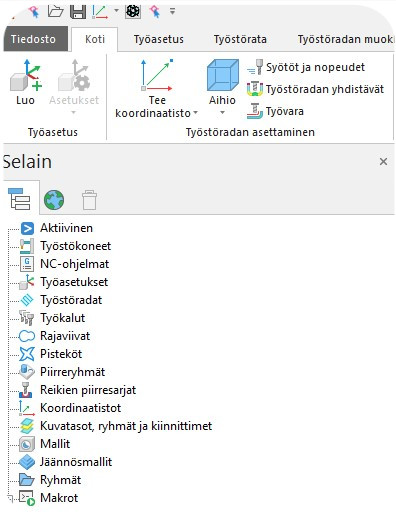The width and height of the screenshot is (396, 523).
Task: Select Aktiivinen in the explorer tree
Action: (x=66, y=228)
